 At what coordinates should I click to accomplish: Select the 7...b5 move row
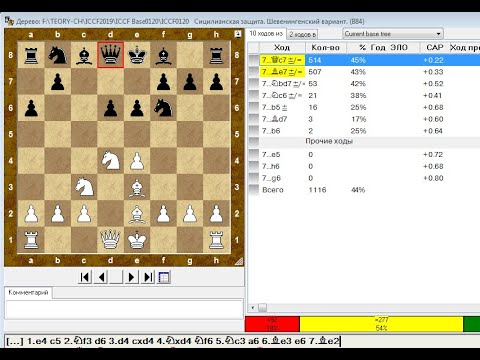369,107
